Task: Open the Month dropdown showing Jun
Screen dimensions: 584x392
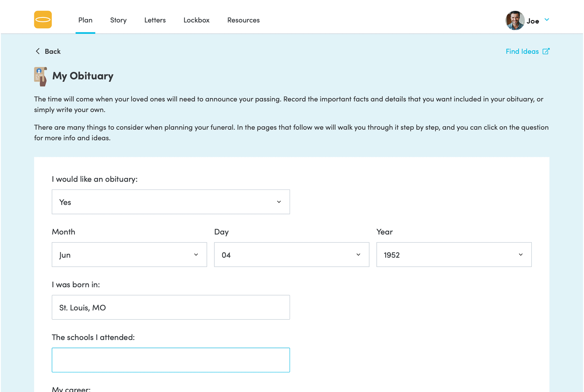Action: [x=129, y=254]
